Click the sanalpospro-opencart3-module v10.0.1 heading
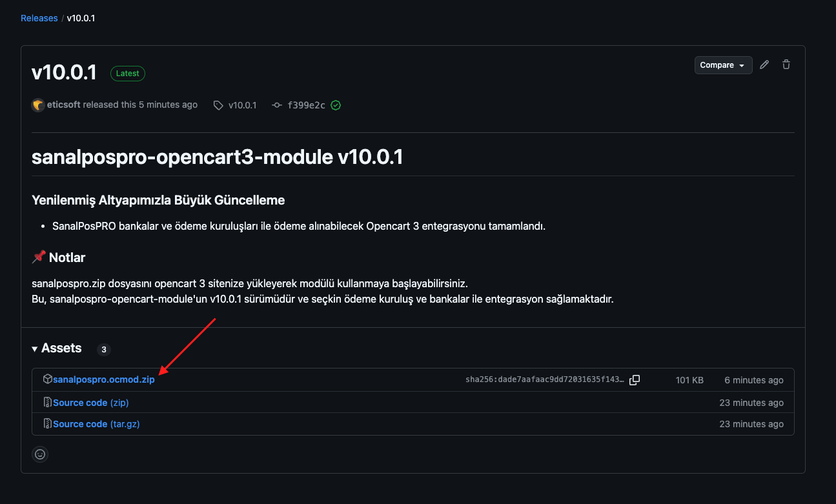 (218, 157)
